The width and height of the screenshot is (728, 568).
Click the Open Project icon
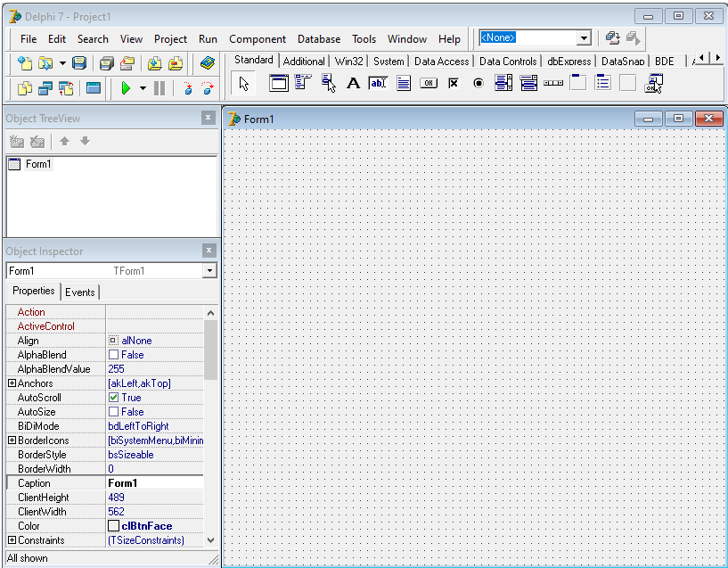tap(127, 63)
